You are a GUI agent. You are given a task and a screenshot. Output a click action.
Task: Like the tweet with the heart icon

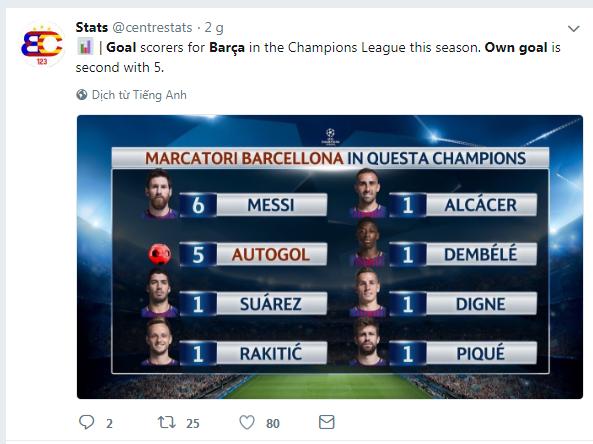[x=247, y=422]
